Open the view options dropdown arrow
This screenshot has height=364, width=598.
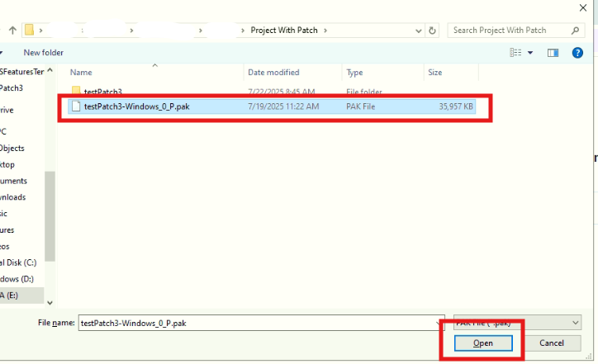click(530, 52)
